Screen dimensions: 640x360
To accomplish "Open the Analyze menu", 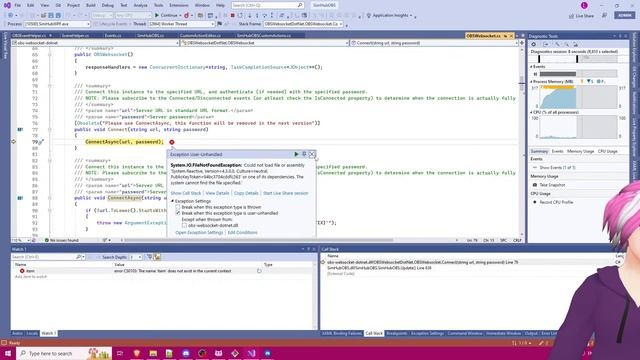I will click(x=140, y=5).
